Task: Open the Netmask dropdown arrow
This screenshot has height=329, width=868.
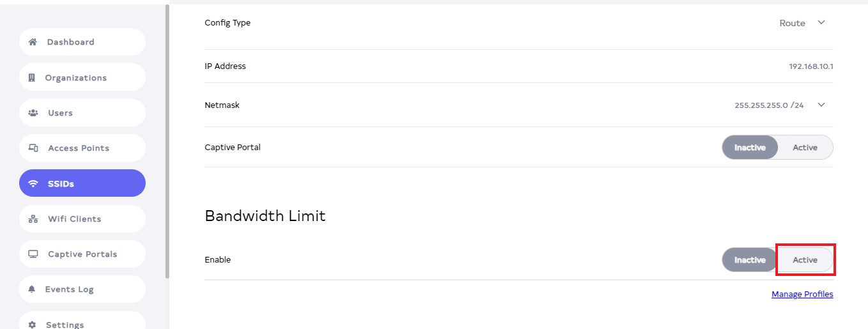Action: (821, 105)
